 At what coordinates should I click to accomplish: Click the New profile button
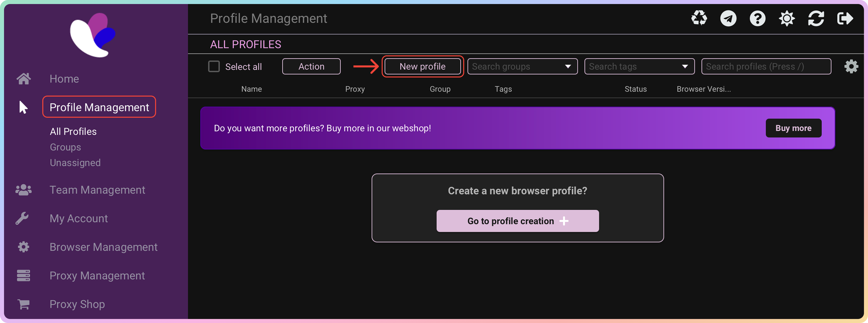point(422,66)
